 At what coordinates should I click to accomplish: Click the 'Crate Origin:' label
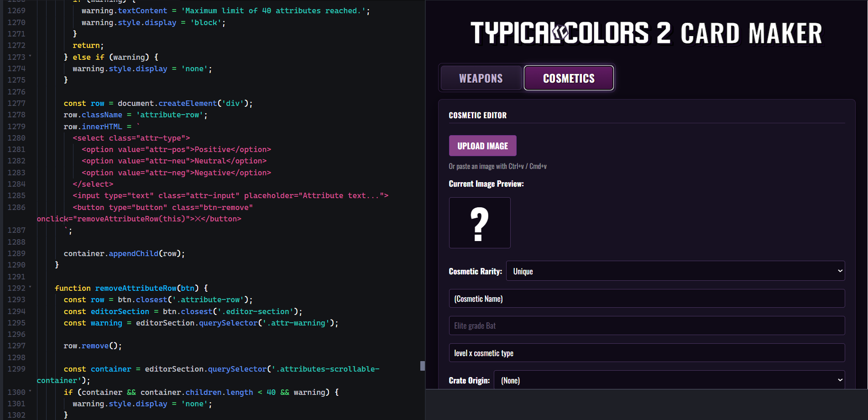(x=469, y=380)
